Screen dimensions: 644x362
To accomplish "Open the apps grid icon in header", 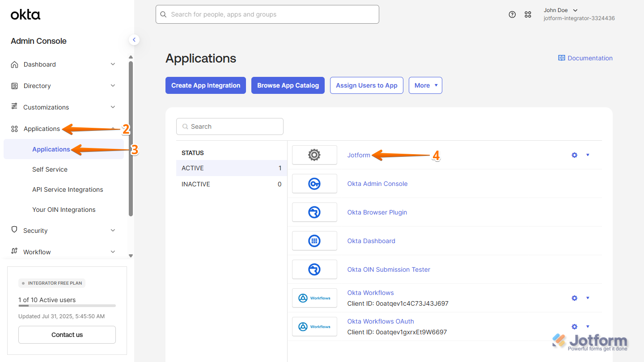I will coord(528,14).
